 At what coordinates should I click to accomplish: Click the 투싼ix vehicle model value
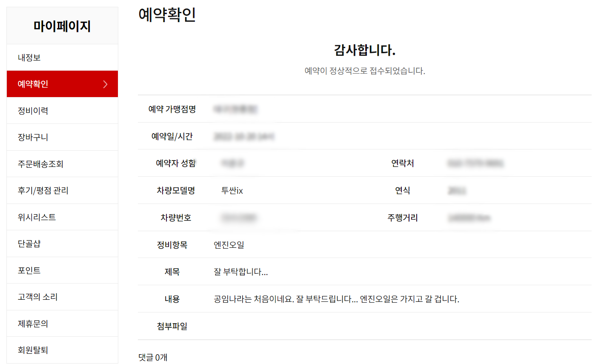coord(232,191)
